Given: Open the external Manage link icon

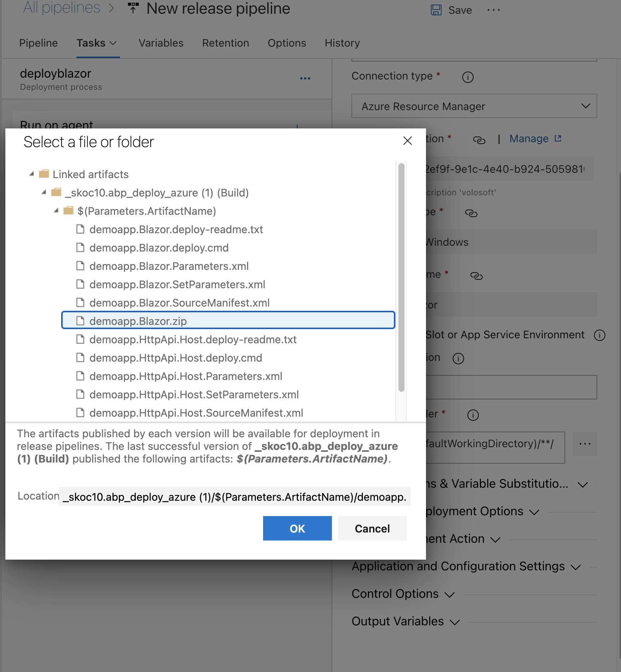Looking at the screenshot, I should click(x=558, y=138).
